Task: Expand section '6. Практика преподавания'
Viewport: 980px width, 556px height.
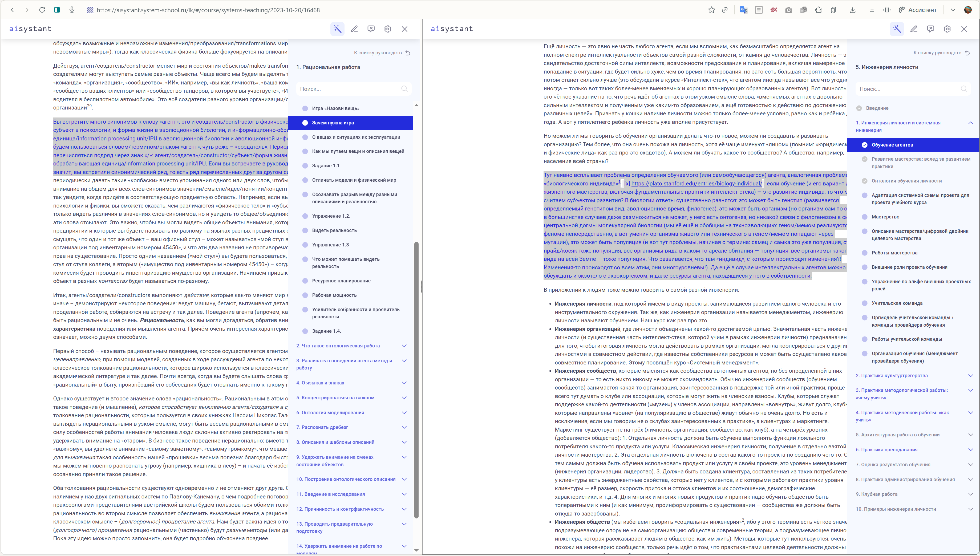Action: pos(970,449)
